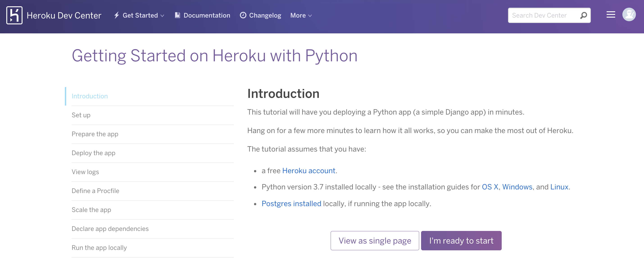Viewport: 644px width, 258px height.
Task: Click View as single page button
Action: tap(375, 240)
